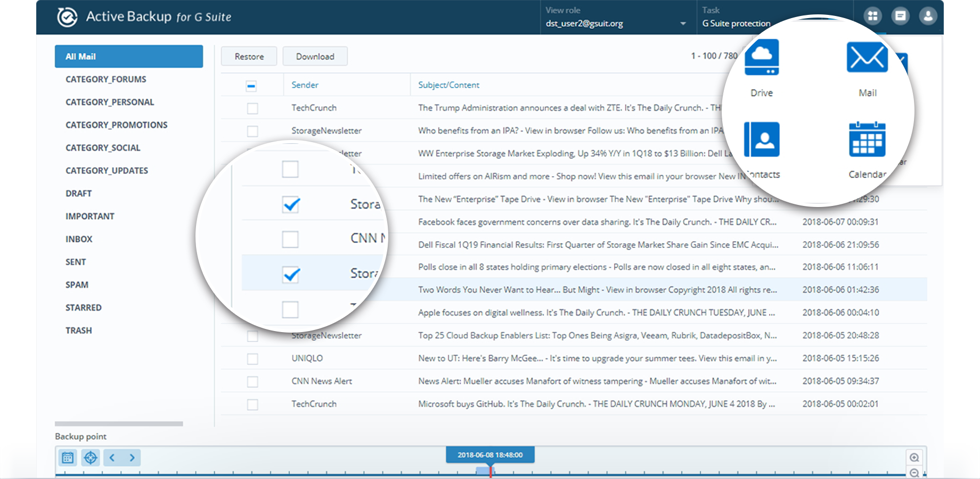This screenshot has height=479, width=980.
Task: Open the DRAFT folder
Action: [x=78, y=194]
